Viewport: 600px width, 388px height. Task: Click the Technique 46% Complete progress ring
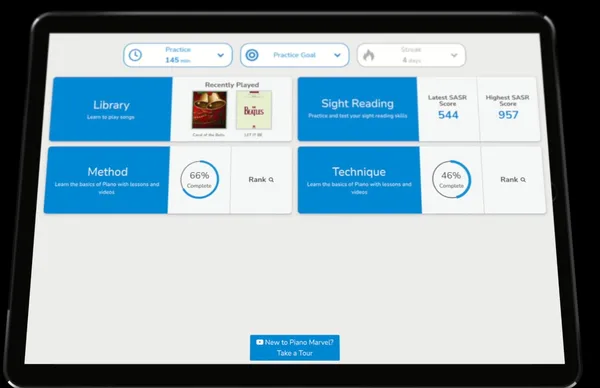(x=452, y=180)
